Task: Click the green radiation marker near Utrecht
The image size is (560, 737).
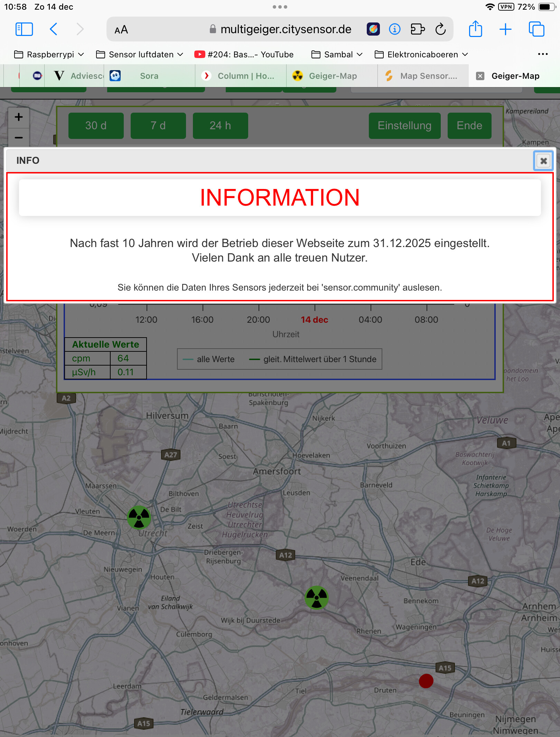Action: coord(139,517)
